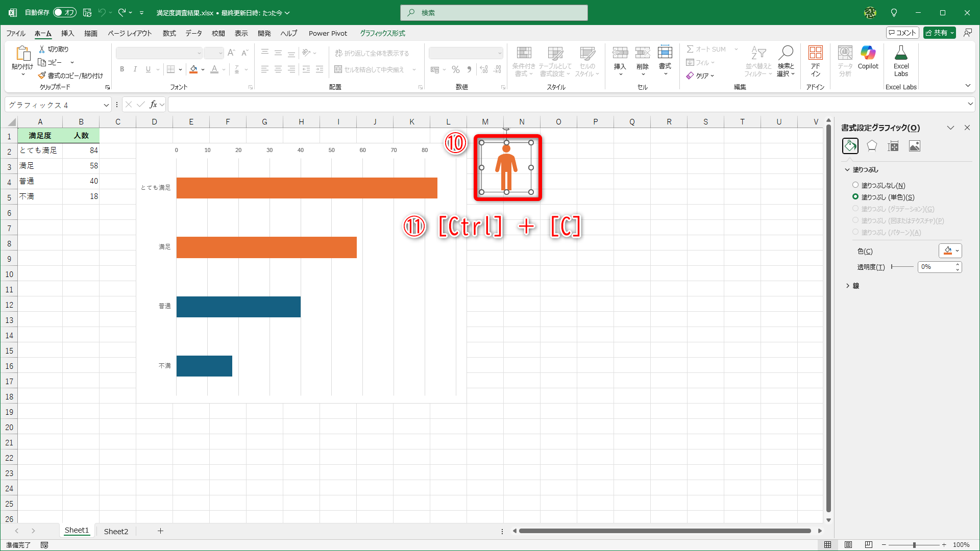
Task: Select Fill & Line tab icon in pane
Action: pos(850,146)
